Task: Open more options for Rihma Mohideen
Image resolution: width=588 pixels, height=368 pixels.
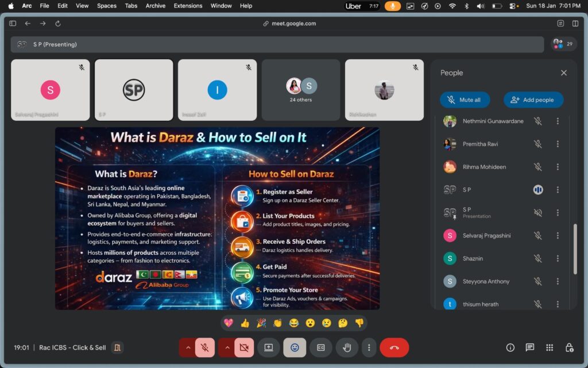Action: point(557,167)
